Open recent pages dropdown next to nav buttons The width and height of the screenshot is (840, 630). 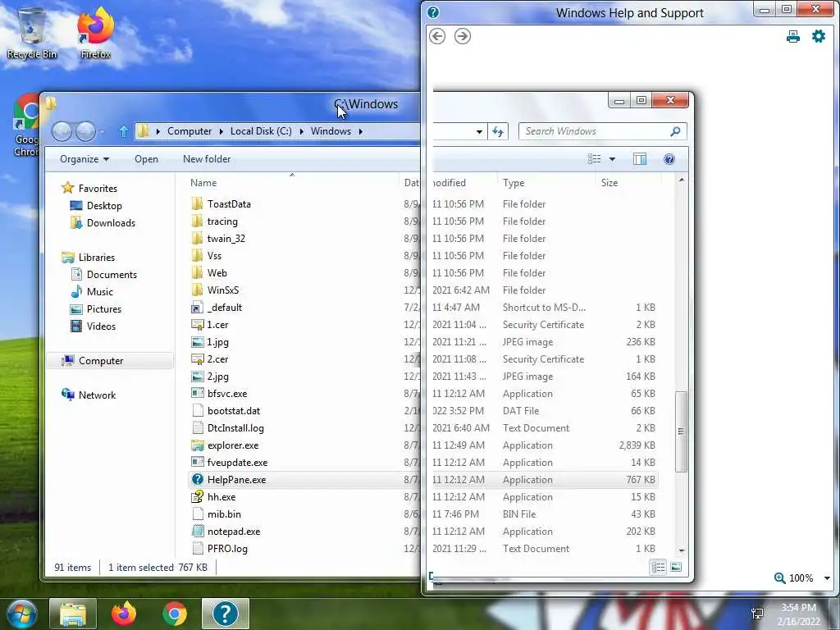[x=102, y=131]
